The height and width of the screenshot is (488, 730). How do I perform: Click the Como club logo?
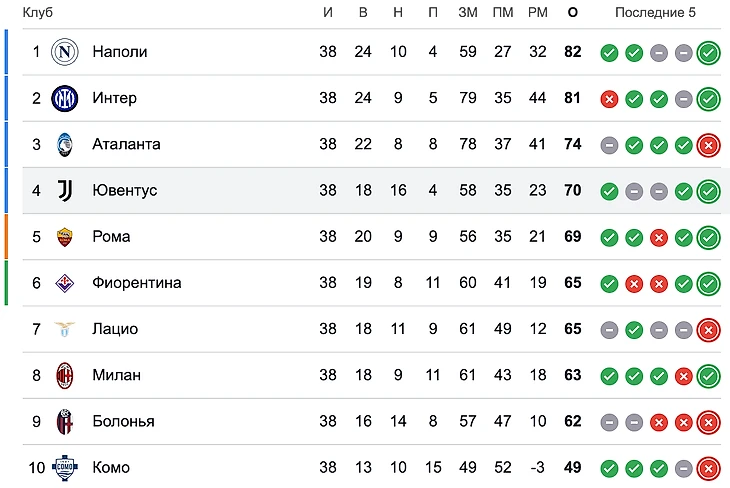click(x=65, y=467)
